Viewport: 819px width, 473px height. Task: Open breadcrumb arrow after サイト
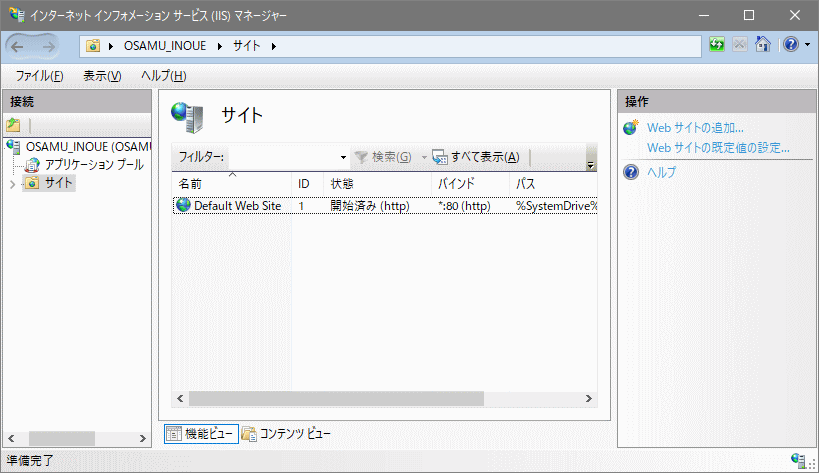pyautogui.click(x=274, y=46)
